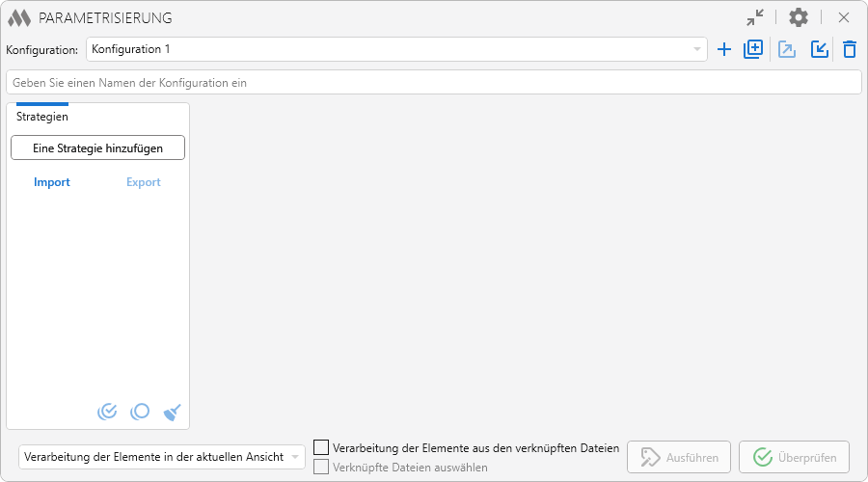Click the import configuration arrow icon
This screenshot has width=868, height=482.
(x=819, y=49)
